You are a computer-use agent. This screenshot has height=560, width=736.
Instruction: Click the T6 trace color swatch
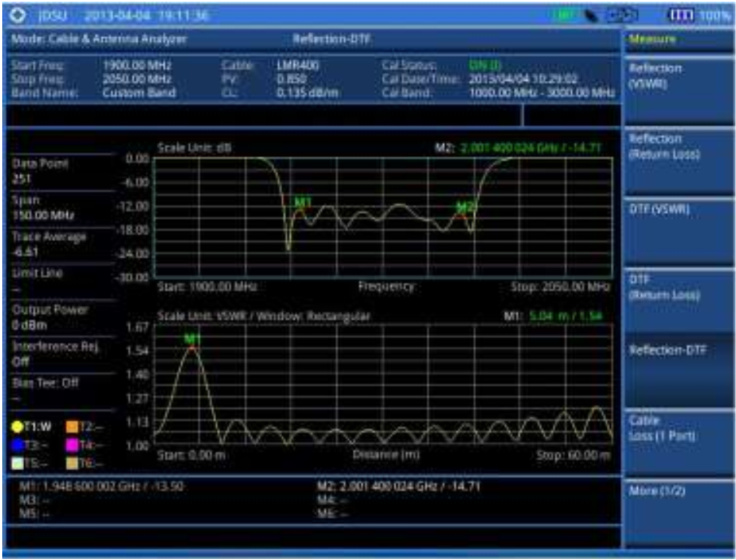[x=72, y=463]
